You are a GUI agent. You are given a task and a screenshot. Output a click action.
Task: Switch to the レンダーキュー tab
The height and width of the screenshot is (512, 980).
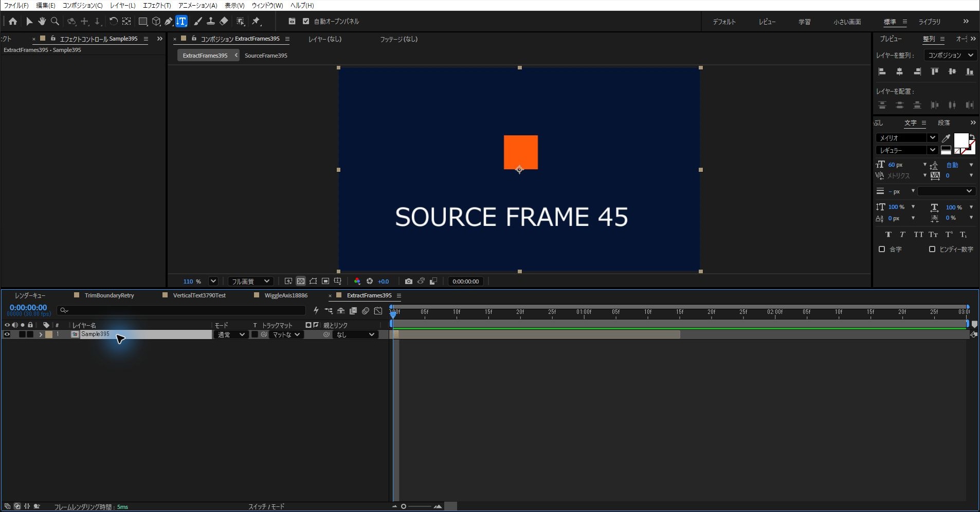point(30,295)
